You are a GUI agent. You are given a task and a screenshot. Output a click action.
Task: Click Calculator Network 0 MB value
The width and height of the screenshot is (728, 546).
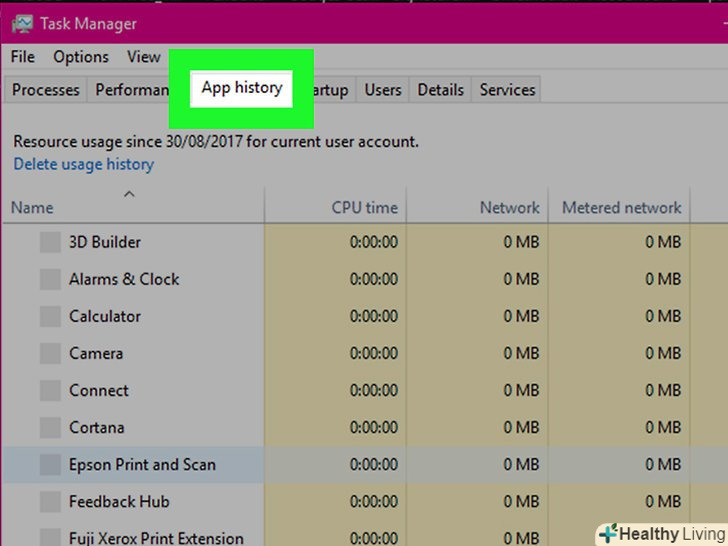coord(521,316)
